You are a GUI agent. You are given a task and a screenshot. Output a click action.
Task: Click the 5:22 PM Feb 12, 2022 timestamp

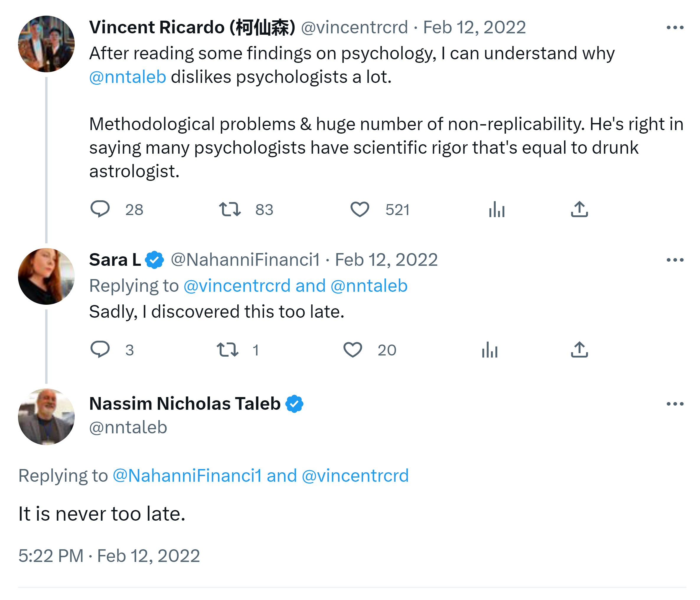click(x=109, y=556)
